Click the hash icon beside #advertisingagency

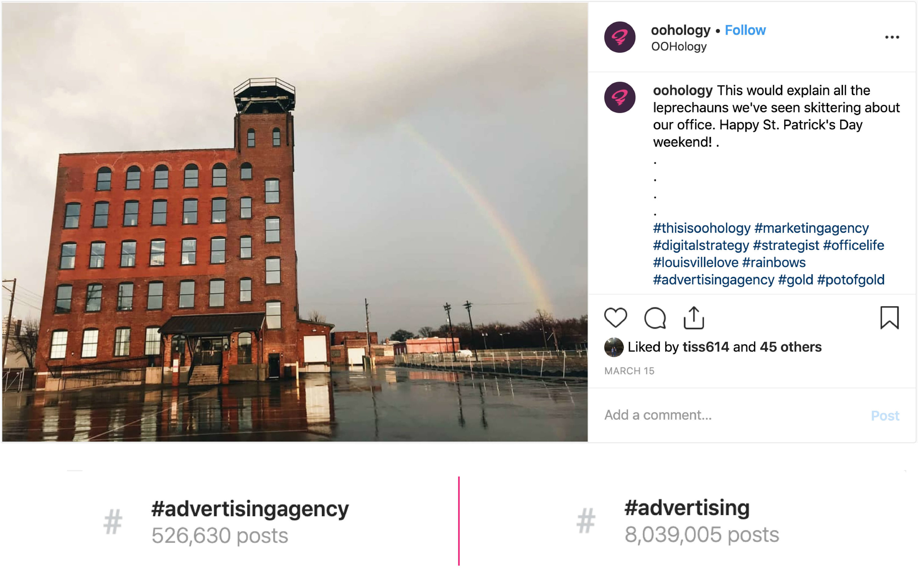tap(113, 522)
